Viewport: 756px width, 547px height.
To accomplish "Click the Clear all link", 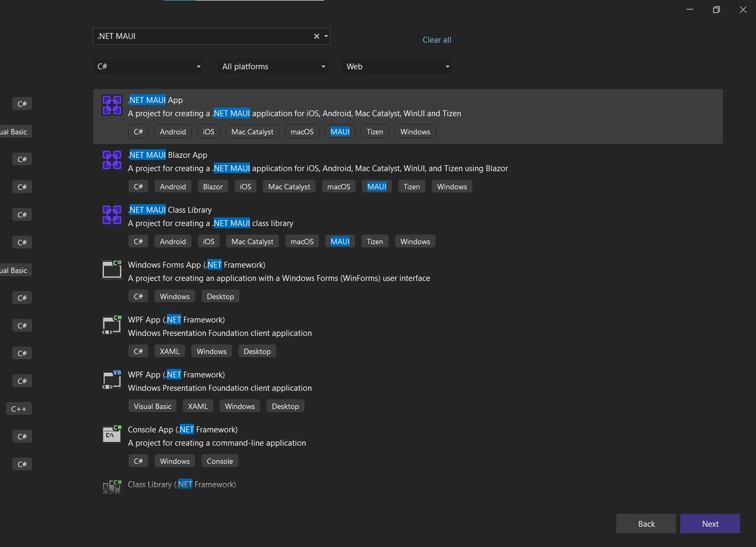I will (437, 40).
